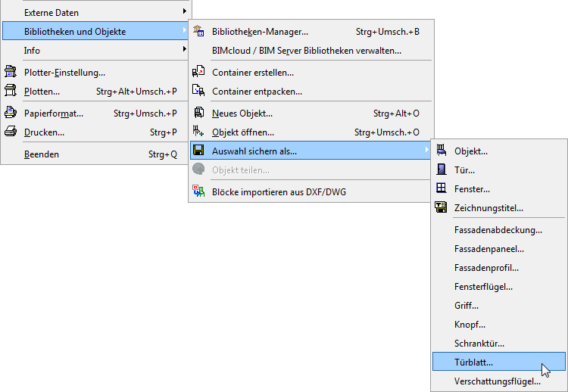Click the Container erstellen icon
The height and width of the screenshot is (392, 568).
[199, 72]
